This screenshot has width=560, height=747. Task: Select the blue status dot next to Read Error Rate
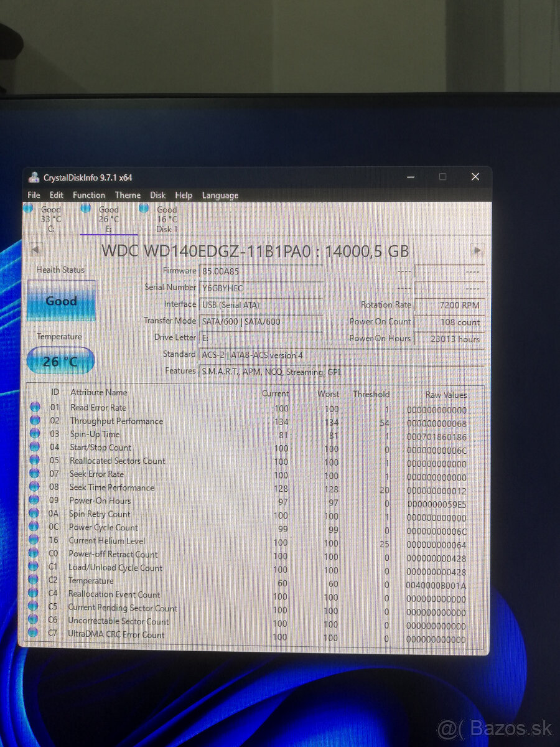pos(35,408)
